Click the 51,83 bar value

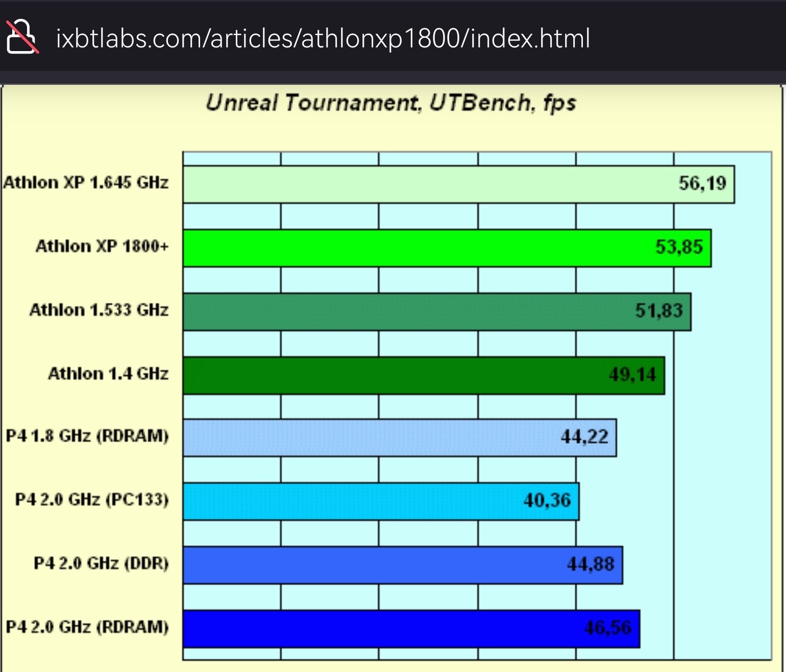coord(659,310)
